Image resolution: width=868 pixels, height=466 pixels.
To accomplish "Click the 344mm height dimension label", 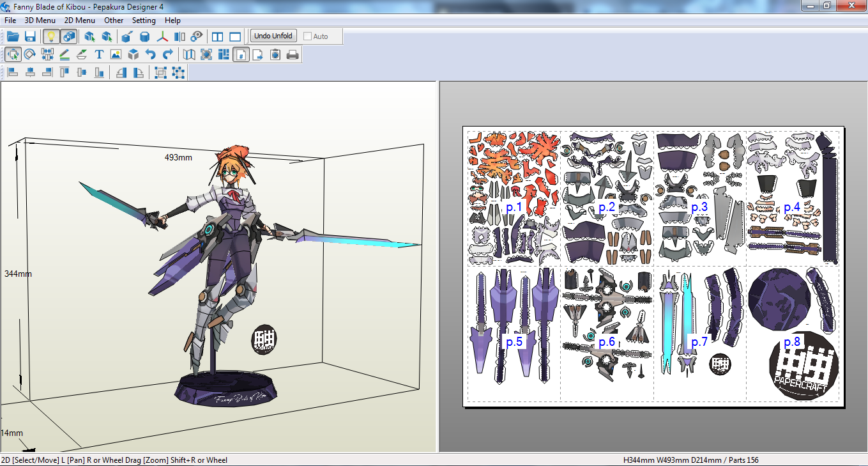I will click(x=18, y=274).
